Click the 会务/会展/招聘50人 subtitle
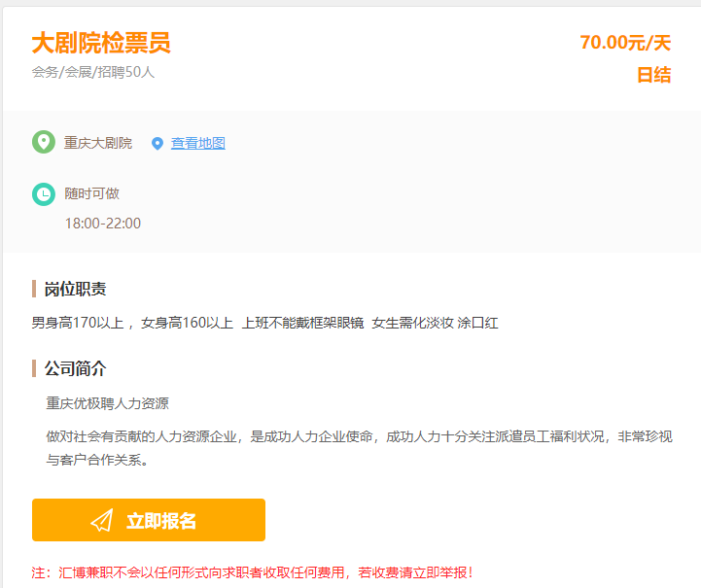The image size is (701, 588). coord(93,72)
